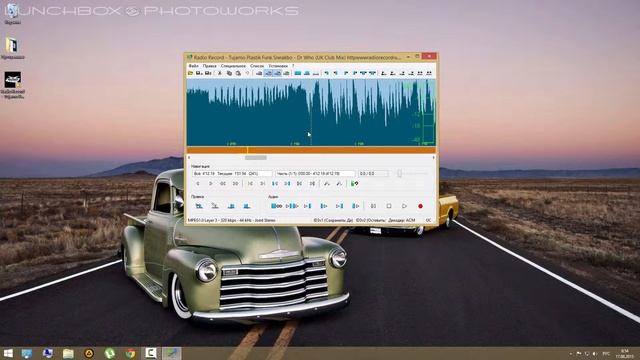640x360 pixels.
Task: Open Google Chrome from the taskbar
Action: pos(130,353)
